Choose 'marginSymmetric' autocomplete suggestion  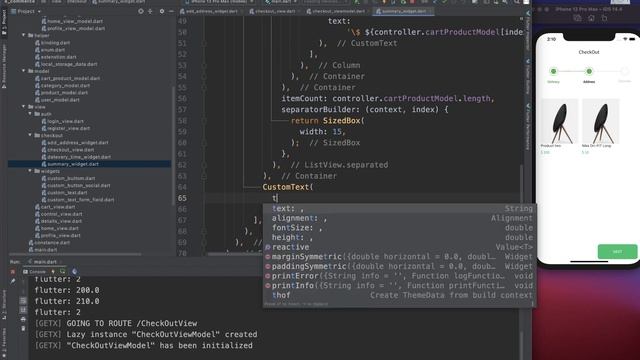tap(399, 257)
